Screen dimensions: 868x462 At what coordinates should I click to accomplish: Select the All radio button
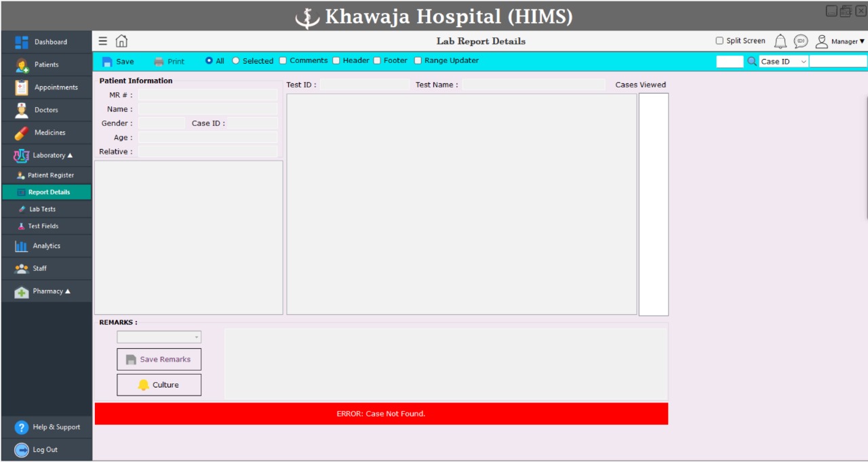pyautogui.click(x=209, y=61)
